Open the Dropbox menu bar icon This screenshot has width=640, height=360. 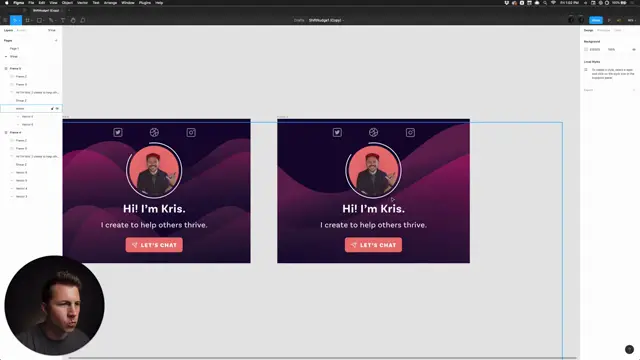(507, 3)
